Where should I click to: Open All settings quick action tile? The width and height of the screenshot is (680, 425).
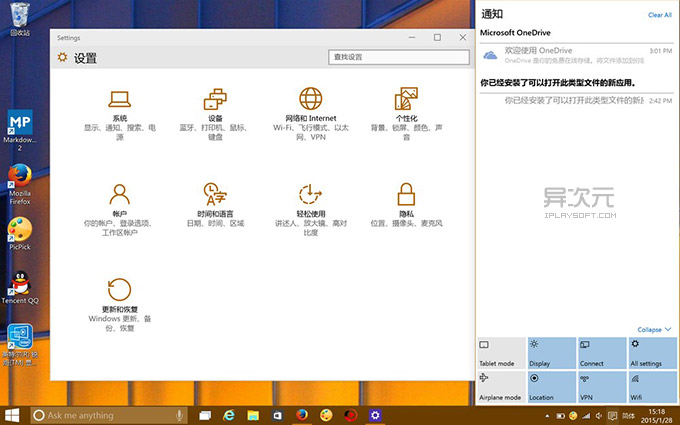[x=653, y=353]
